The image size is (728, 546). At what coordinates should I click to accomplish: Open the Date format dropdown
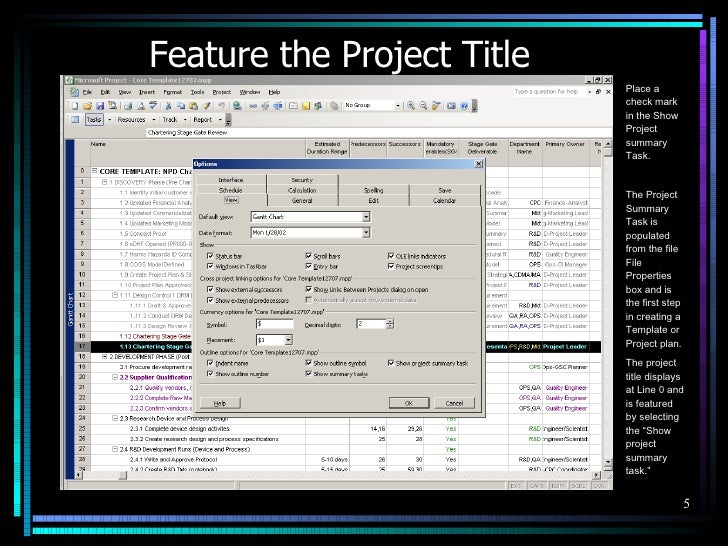coord(366,233)
